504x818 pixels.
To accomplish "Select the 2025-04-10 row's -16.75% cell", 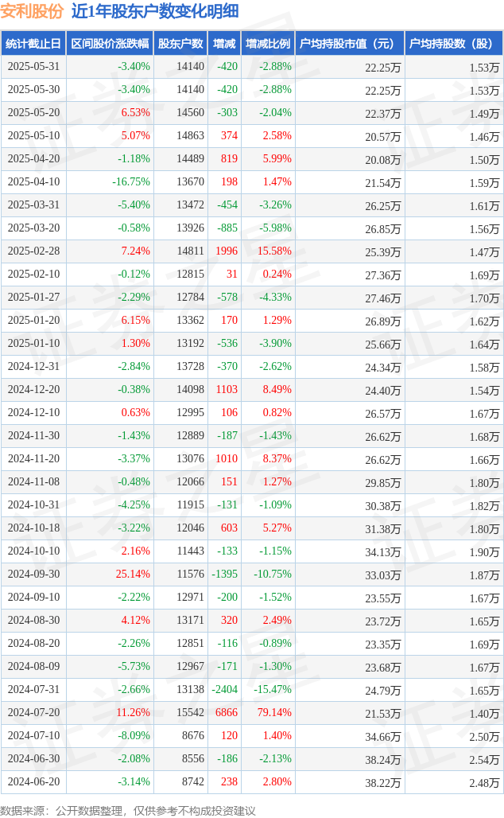I will coord(131,182).
